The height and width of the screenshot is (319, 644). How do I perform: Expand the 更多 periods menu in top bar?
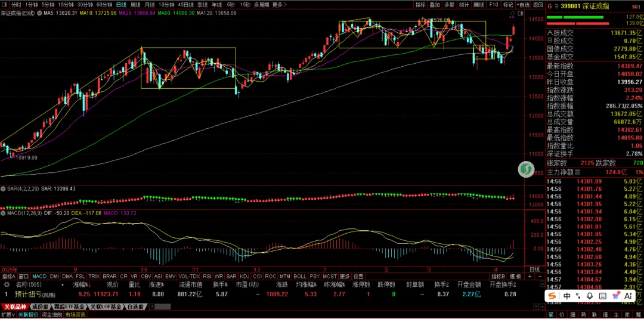point(279,5)
